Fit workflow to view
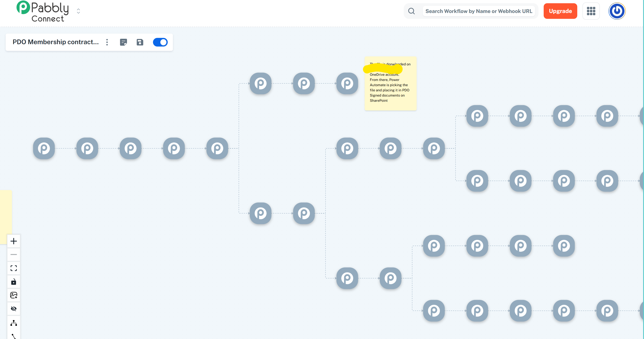644x339 pixels. pyautogui.click(x=14, y=268)
